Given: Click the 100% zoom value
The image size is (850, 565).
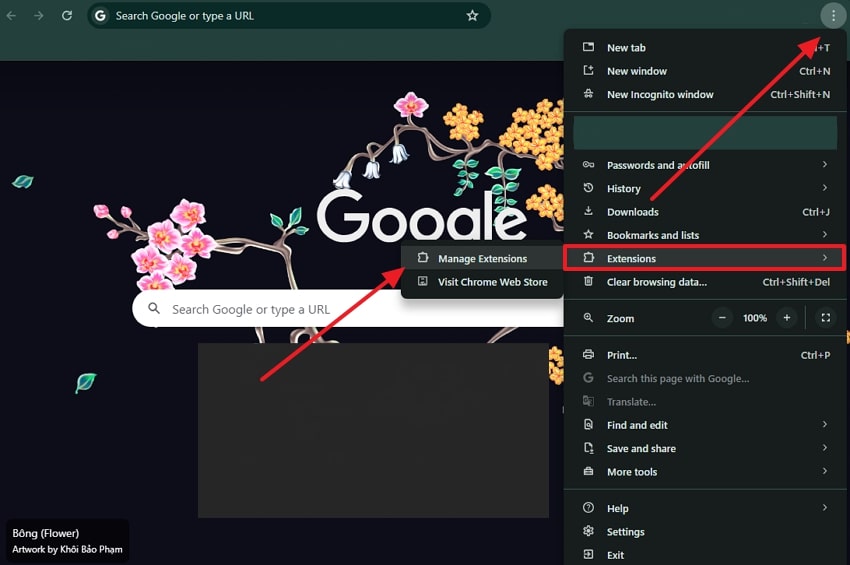Looking at the screenshot, I should [755, 318].
